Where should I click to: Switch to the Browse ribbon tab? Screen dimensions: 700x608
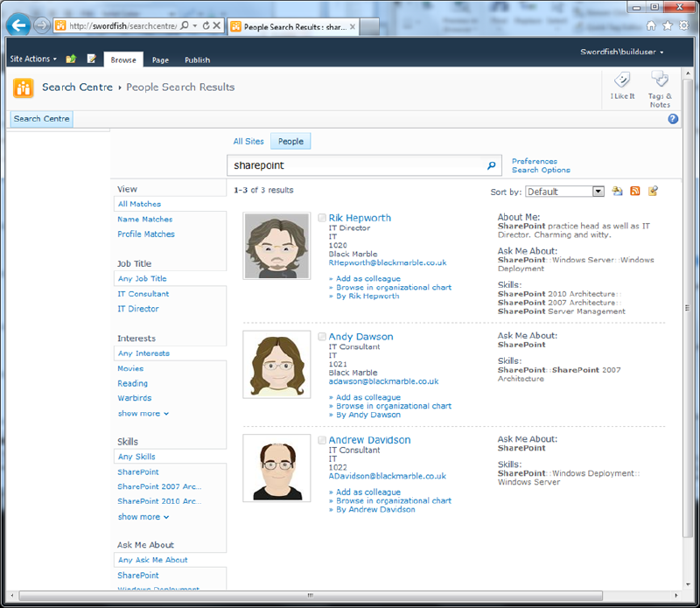tap(123, 59)
